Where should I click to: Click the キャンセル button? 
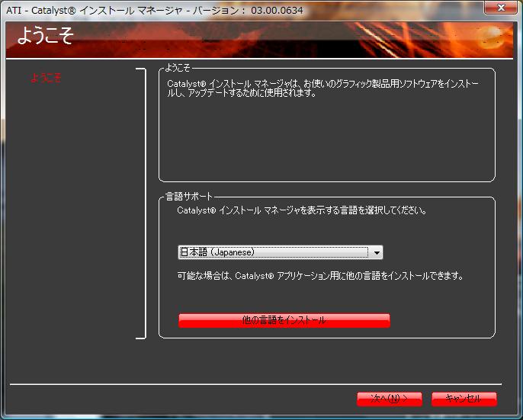pos(464,399)
